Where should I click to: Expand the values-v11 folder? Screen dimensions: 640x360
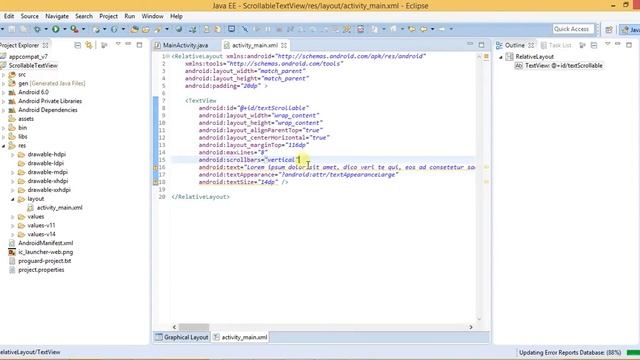coord(13,226)
